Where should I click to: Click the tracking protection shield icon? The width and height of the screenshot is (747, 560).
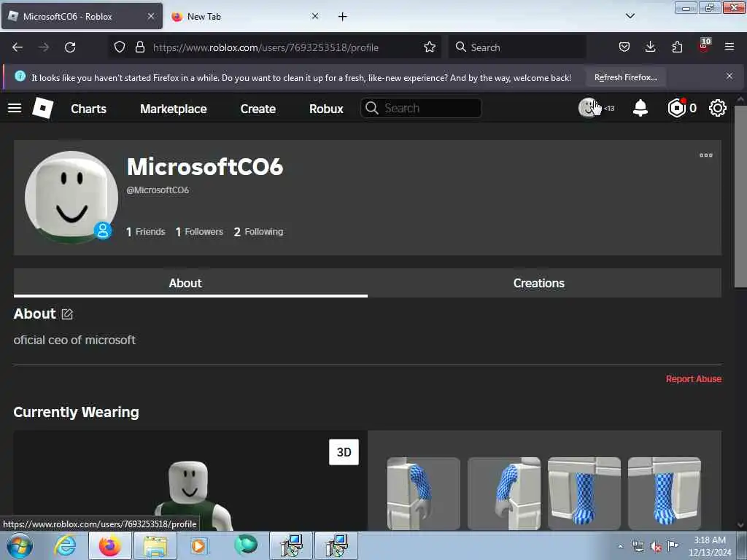[x=120, y=47]
